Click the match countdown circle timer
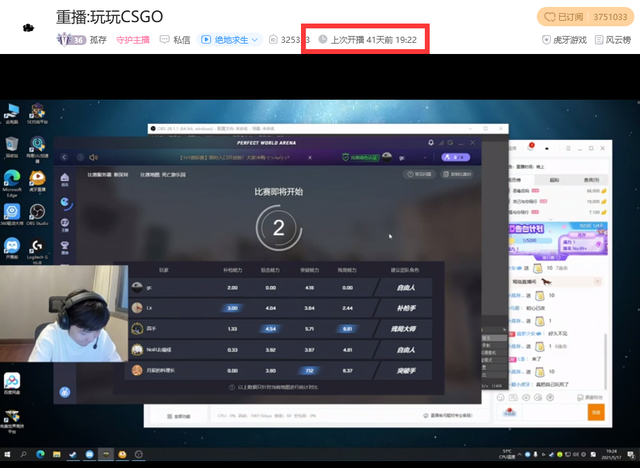The width and height of the screenshot is (640, 468). 278,228
